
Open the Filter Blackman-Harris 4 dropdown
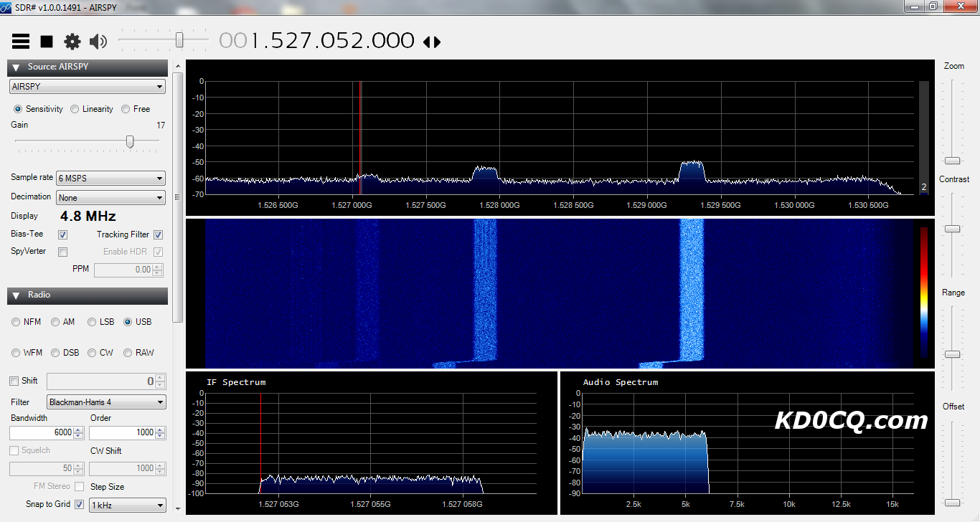click(x=106, y=402)
